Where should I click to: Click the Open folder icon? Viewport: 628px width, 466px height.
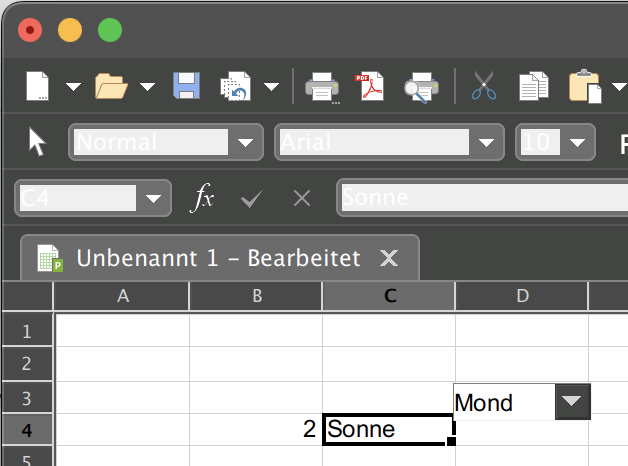click(111, 87)
